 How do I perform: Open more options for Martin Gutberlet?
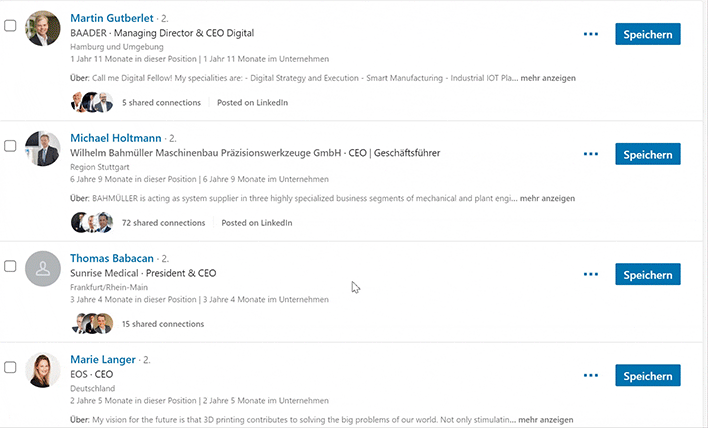tap(591, 34)
